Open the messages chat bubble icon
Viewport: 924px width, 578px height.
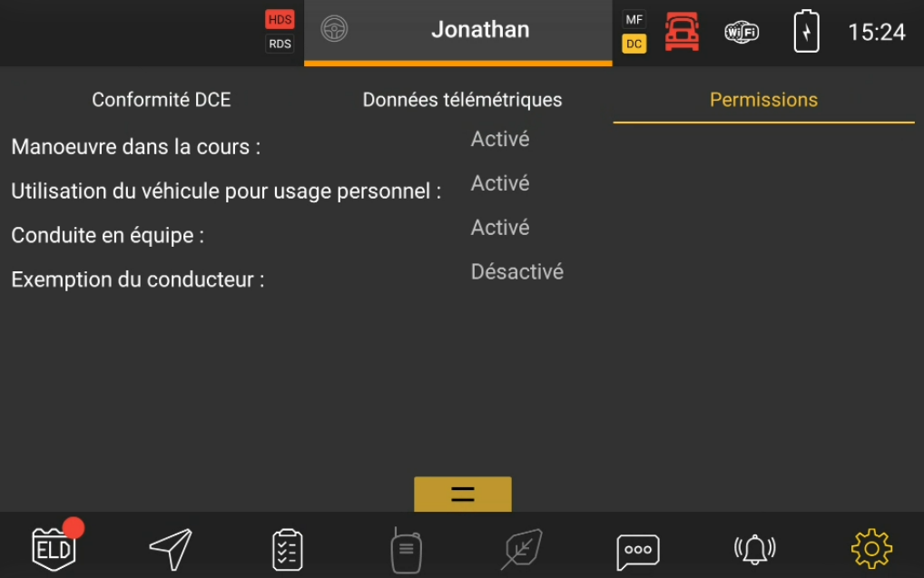(638, 550)
